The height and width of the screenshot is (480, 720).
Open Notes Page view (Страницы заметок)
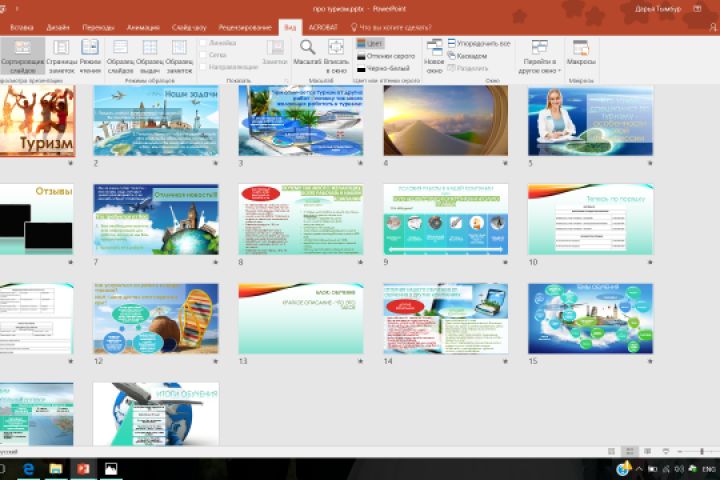[x=61, y=56]
